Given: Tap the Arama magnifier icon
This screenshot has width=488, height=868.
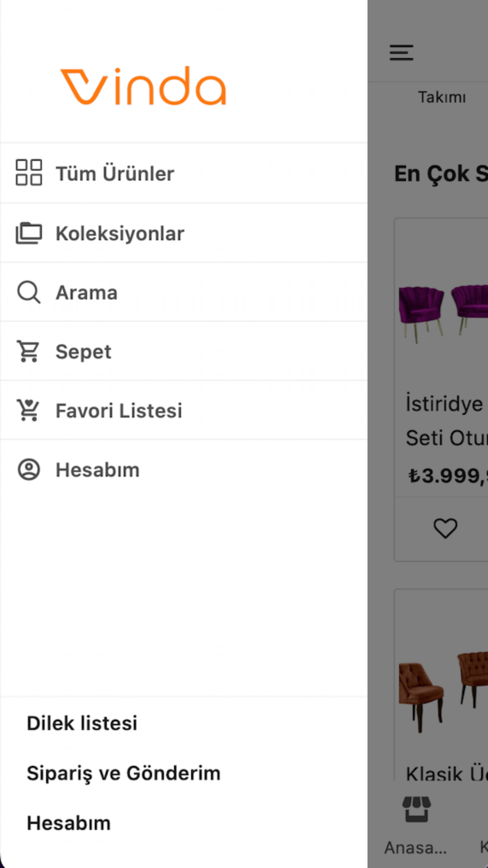Looking at the screenshot, I should point(29,292).
